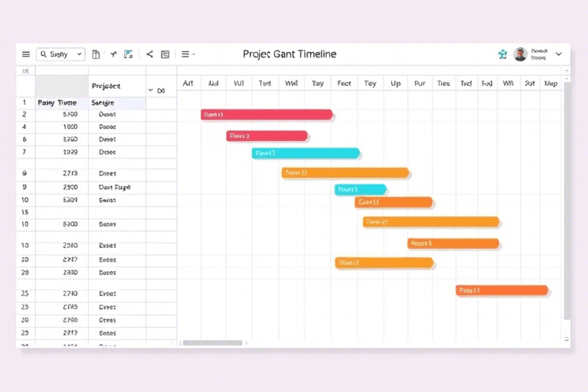588x392 pixels.
Task: Expand the account menu chevron
Action: tap(559, 54)
